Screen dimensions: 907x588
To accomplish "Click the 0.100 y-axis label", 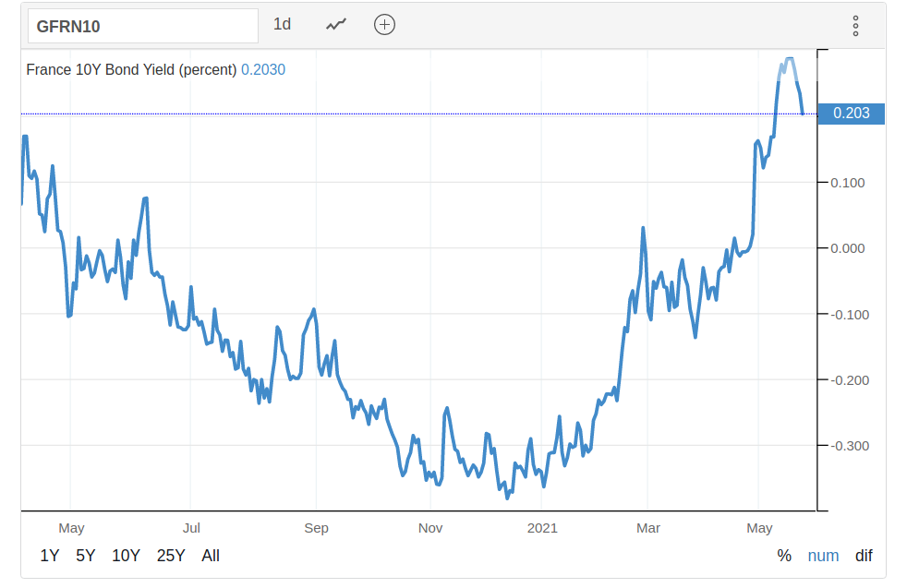I will tap(847, 183).
